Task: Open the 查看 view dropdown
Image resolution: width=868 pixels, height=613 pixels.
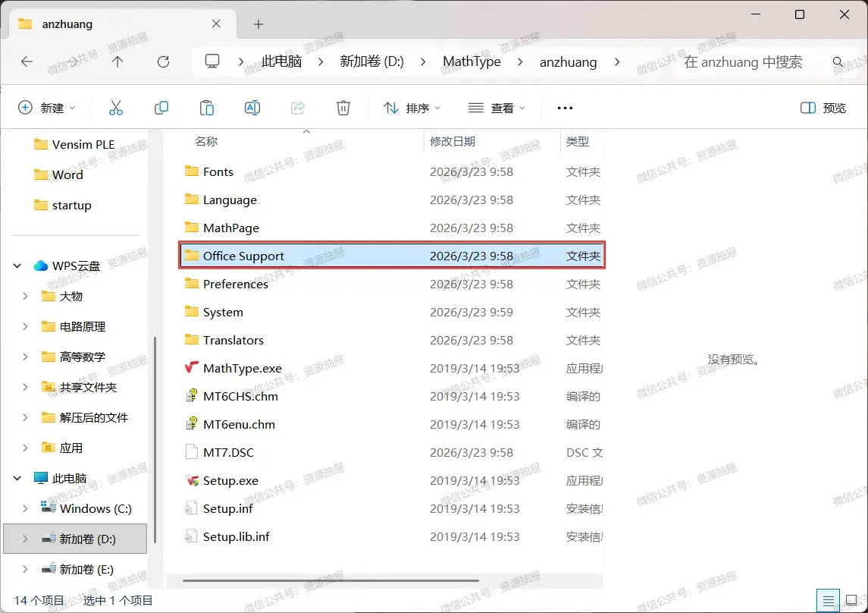Action: 497,108
